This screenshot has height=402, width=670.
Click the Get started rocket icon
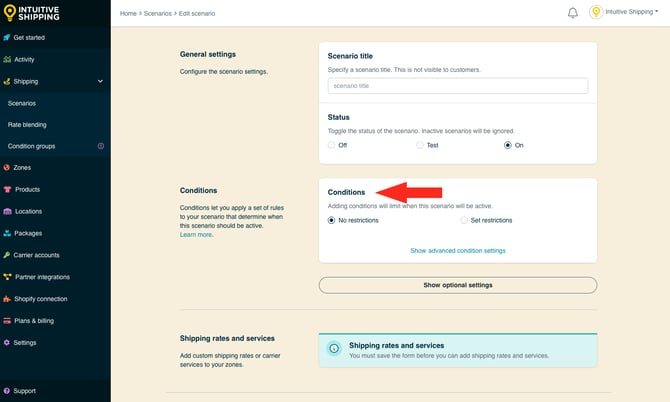(7, 37)
